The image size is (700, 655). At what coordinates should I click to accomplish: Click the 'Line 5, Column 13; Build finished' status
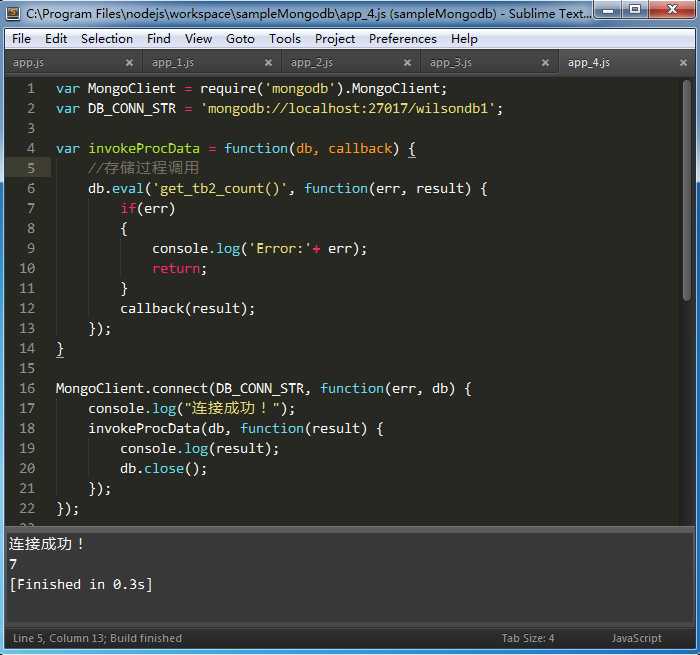pyautogui.click(x=97, y=638)
